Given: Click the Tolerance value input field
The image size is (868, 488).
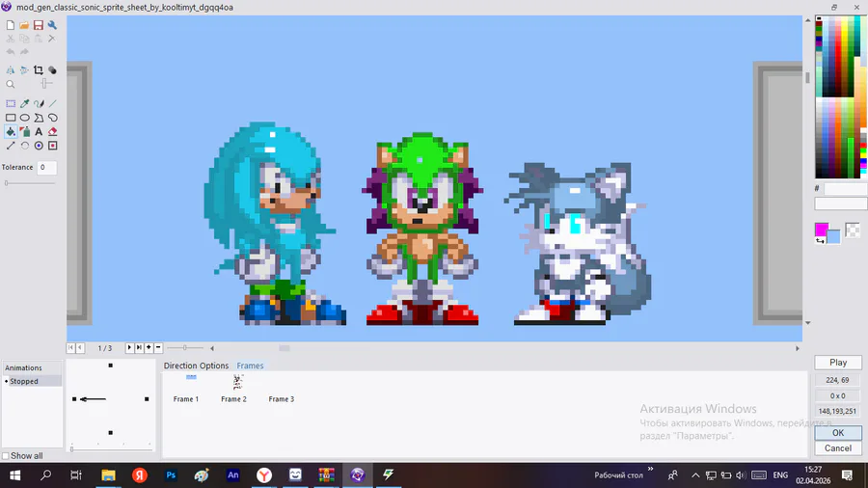Looking at the screenshot, I should (47, 167).
